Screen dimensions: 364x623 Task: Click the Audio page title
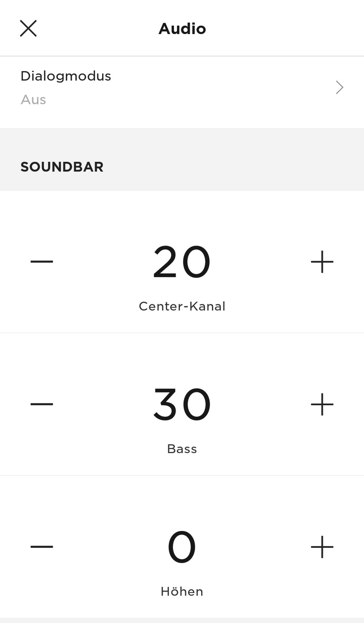click(x=182, y=29)
